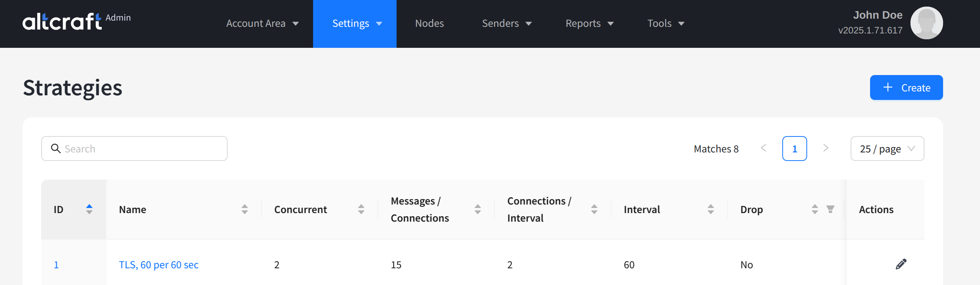Sort by Interval column arrows
The height and width of the screenshot is (285, 980).
pos(711,210)
